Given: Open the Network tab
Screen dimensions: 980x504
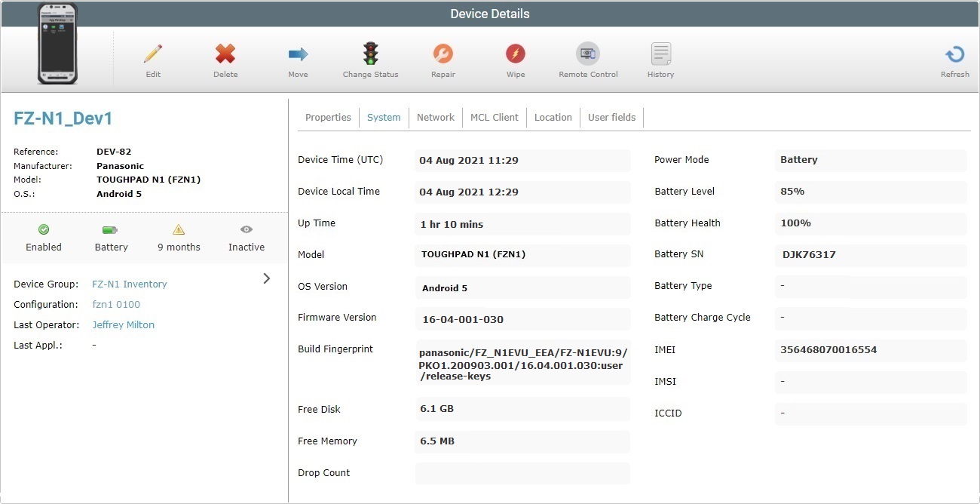Looking at the screenshot, I should point(436,118).
